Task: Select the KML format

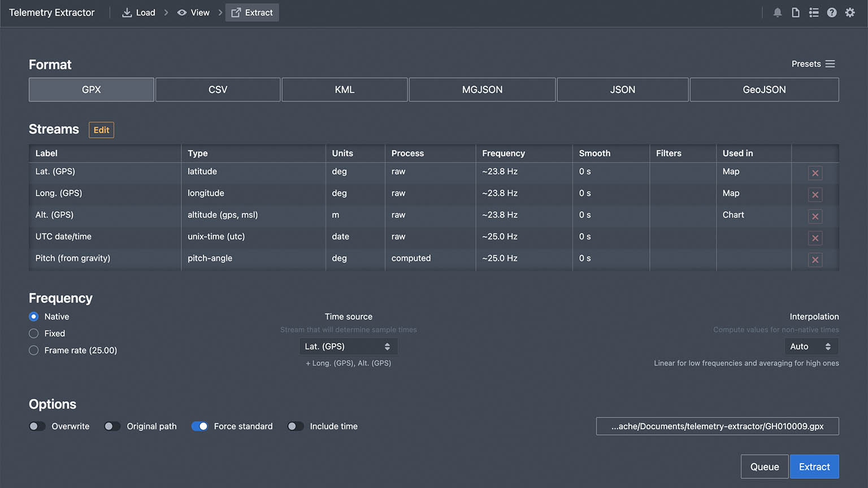Action: click(x=345, y=90)
